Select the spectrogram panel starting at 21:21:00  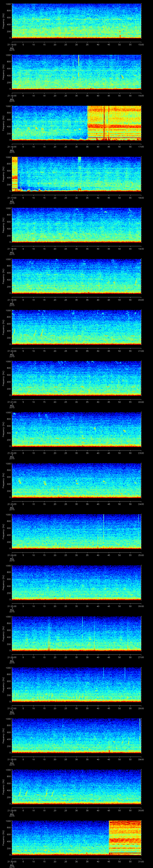coord(77,378)
